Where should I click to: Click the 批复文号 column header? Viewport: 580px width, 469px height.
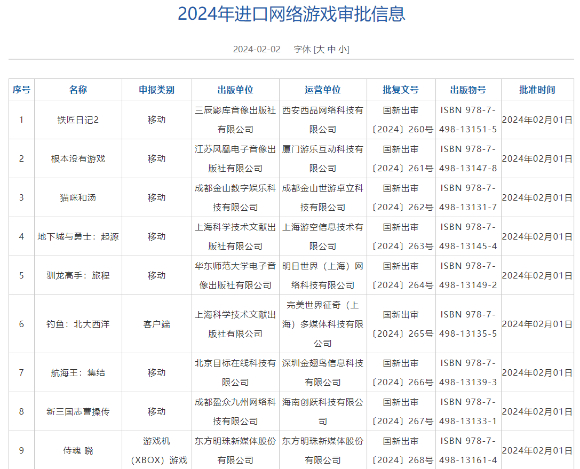tap(401, 90)
